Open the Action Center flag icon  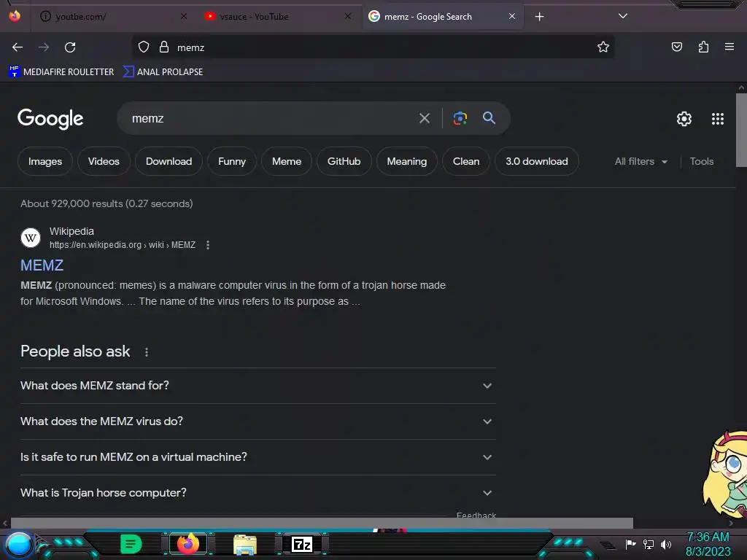[x=630, y=544]
